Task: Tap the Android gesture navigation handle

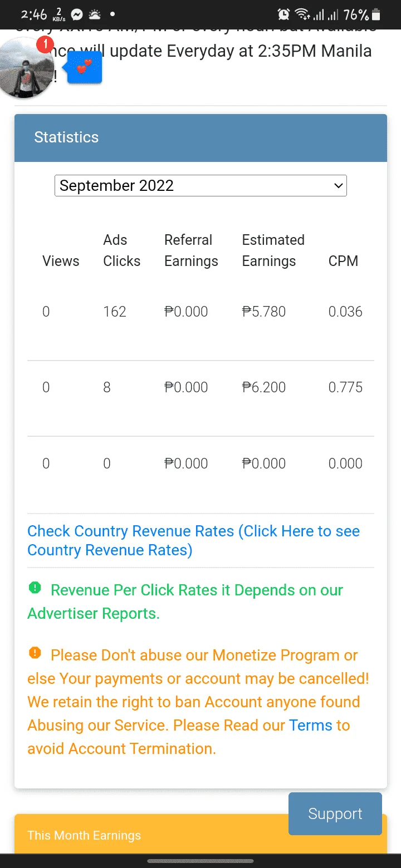Action: (x=200, y=861)
